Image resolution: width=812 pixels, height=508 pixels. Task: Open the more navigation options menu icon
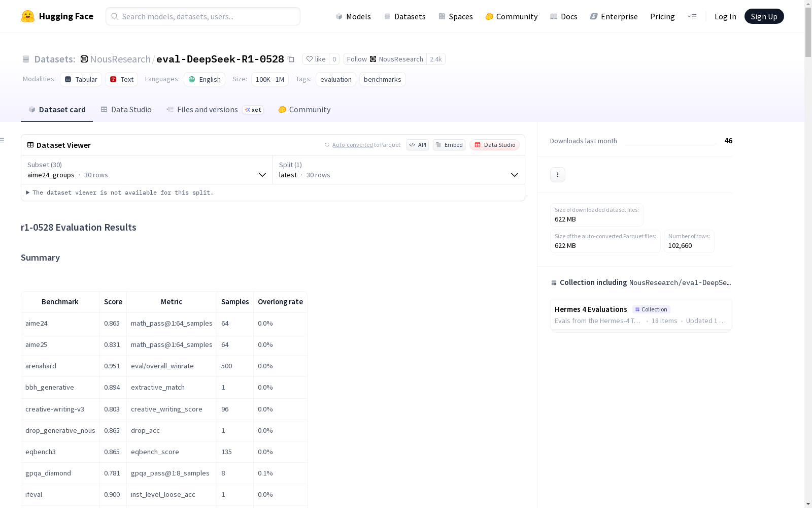692,16
